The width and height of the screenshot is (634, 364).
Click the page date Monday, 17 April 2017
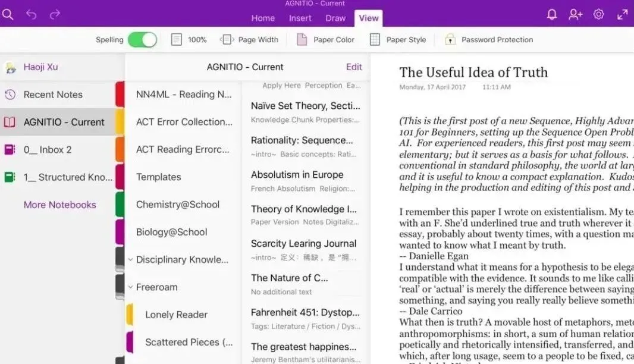[x=432, y=87]
